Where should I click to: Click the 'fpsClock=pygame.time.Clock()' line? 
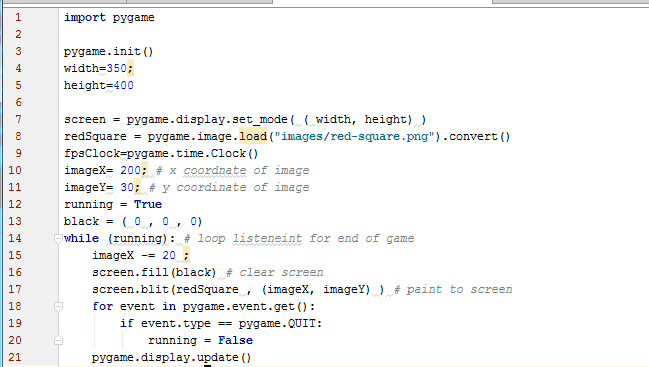[161, 153]
